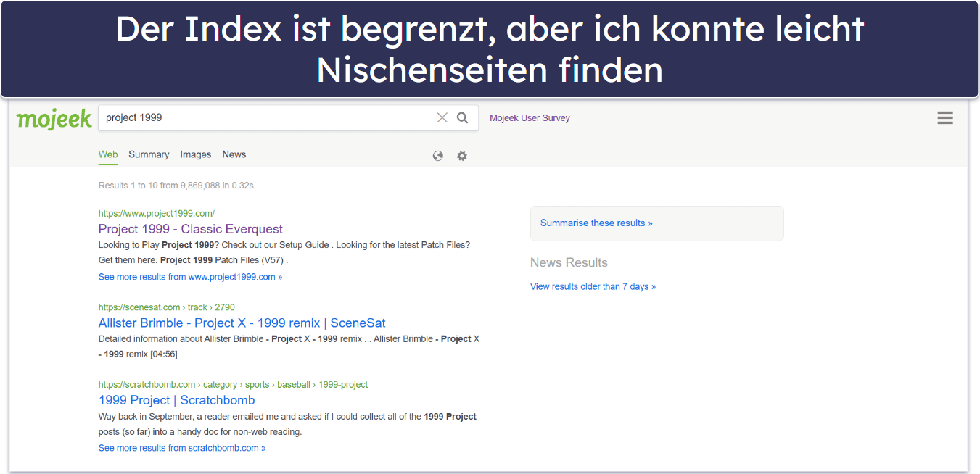Click the scratchbomb.com baseball 1999-project URL
The width and height of the screenshot is (980, 474).
pyautogui.click(x=234, y=385)
